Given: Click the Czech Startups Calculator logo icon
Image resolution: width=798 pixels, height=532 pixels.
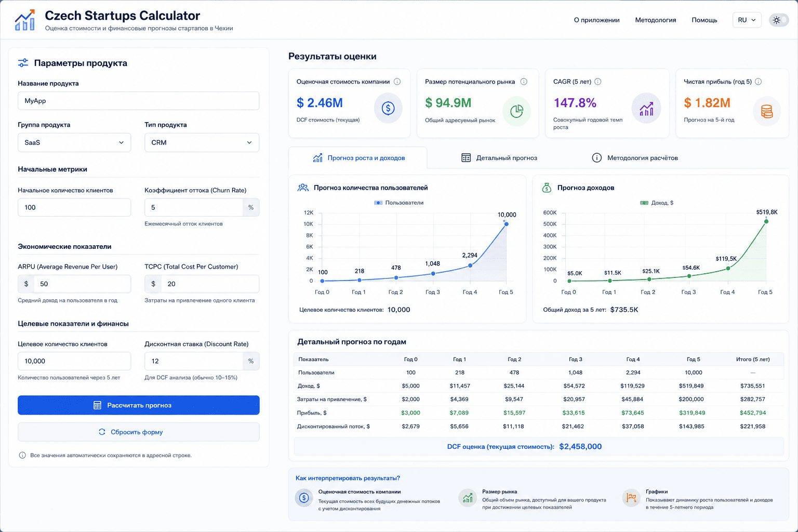Looking at the screenshot, I should [25, 20].
